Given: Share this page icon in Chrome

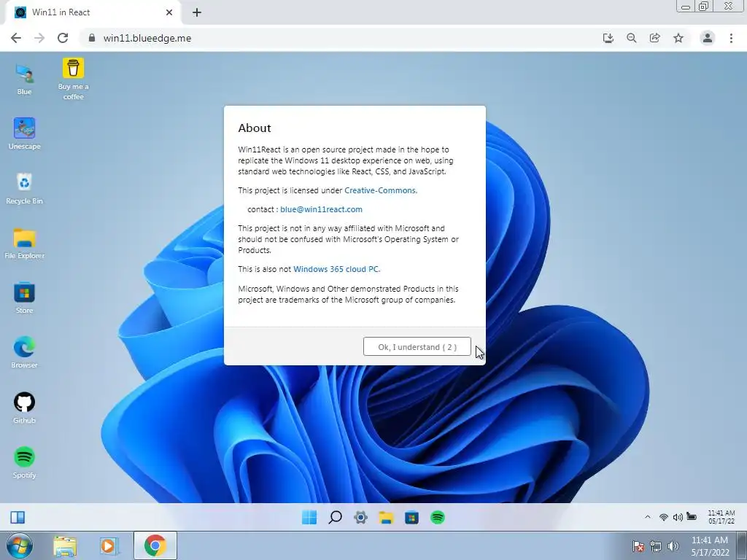Looking at the screenshot, I should click(x=654, y=38).
